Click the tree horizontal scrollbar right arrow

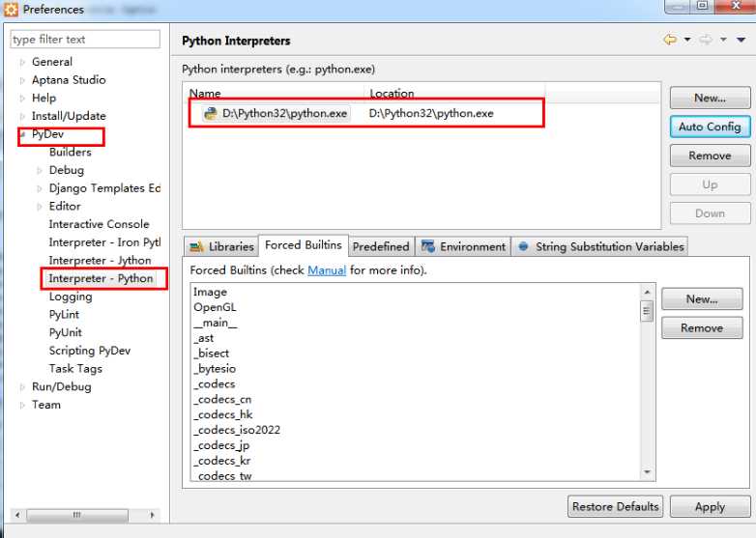(153, 515)
